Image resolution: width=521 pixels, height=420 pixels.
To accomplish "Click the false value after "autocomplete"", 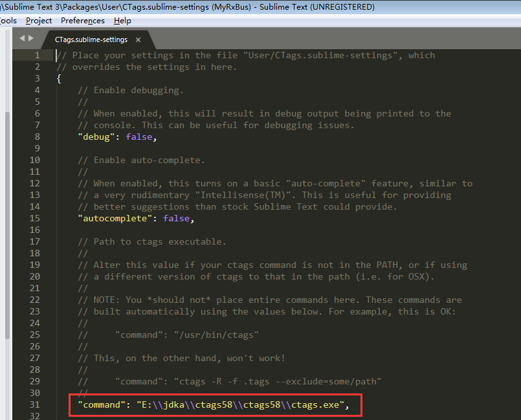I will [176, 218].
